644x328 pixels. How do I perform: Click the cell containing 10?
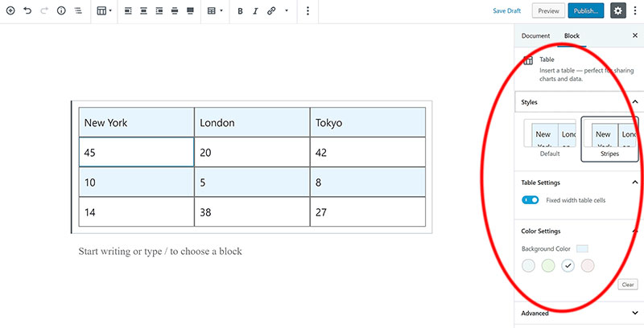[136, 182]
